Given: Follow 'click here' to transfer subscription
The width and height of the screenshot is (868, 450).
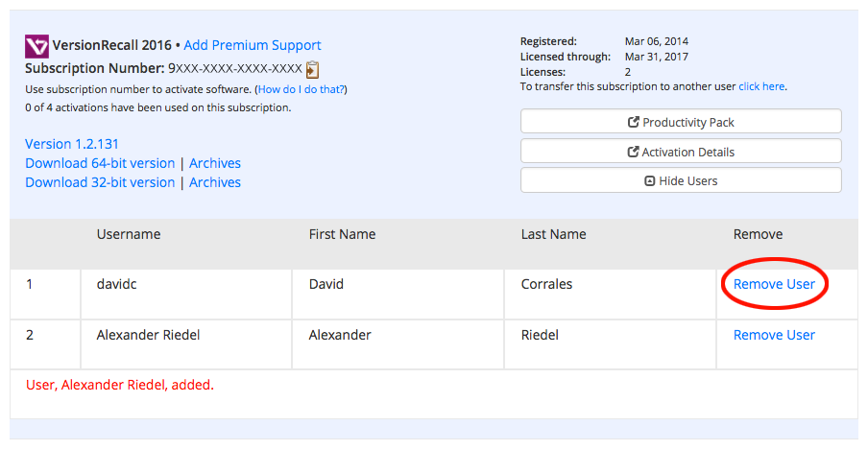Looking at the screenshot, I should 761,86.
